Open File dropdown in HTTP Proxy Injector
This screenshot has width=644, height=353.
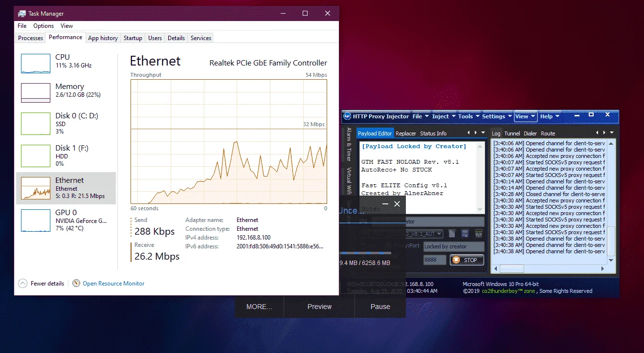tap(421, 116)
